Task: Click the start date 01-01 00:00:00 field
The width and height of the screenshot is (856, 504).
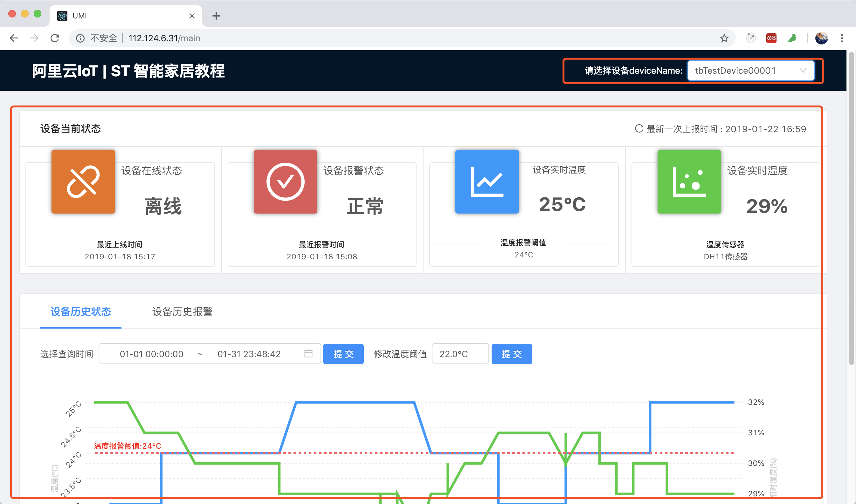Action: pos(151,354)
